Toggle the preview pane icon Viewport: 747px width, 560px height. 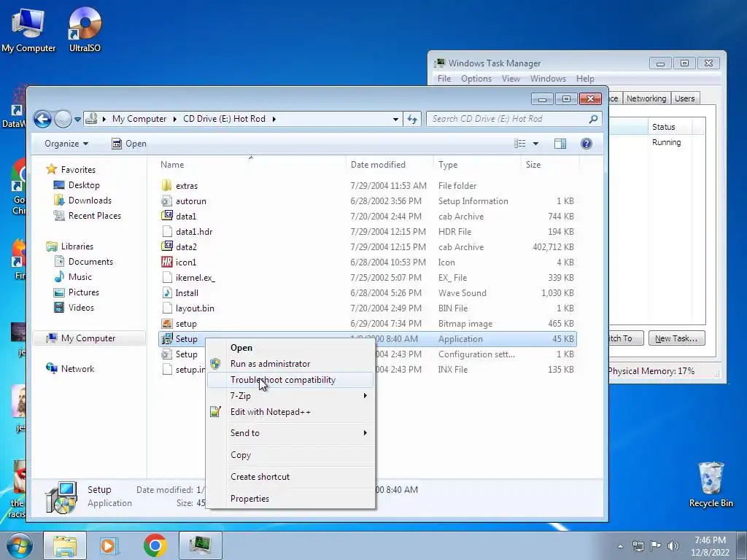(x=560, y=144)
